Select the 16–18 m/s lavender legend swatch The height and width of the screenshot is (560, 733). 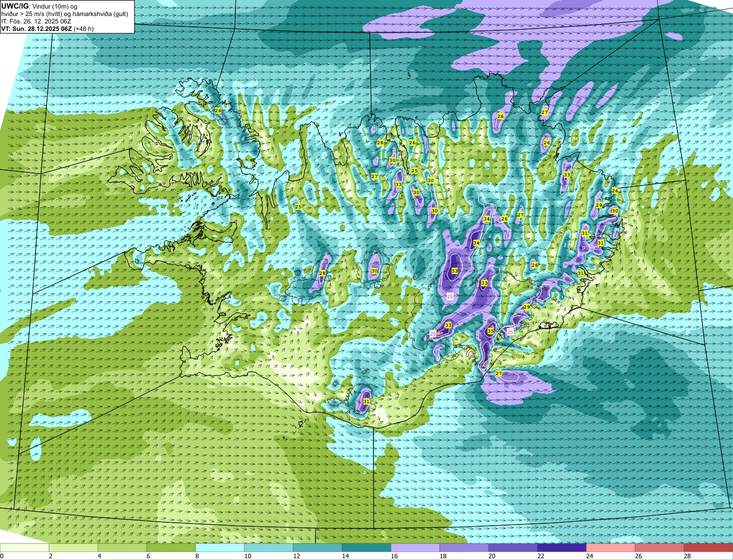[x=416, y=548]
